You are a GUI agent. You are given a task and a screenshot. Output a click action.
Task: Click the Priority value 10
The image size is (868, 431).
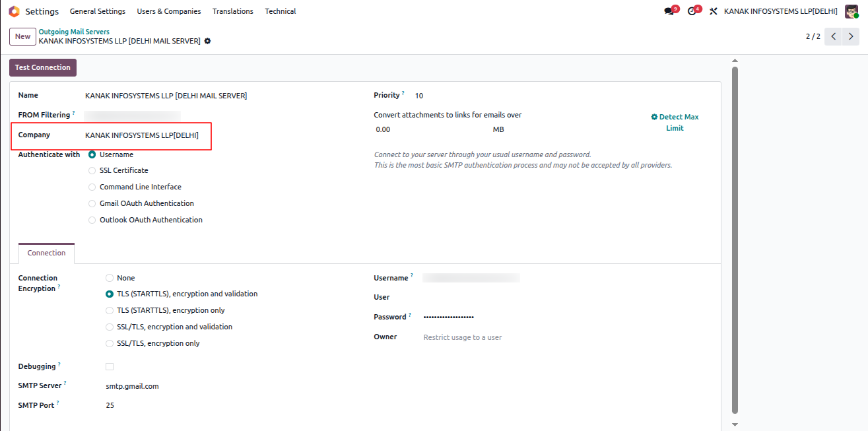[419, 96]
